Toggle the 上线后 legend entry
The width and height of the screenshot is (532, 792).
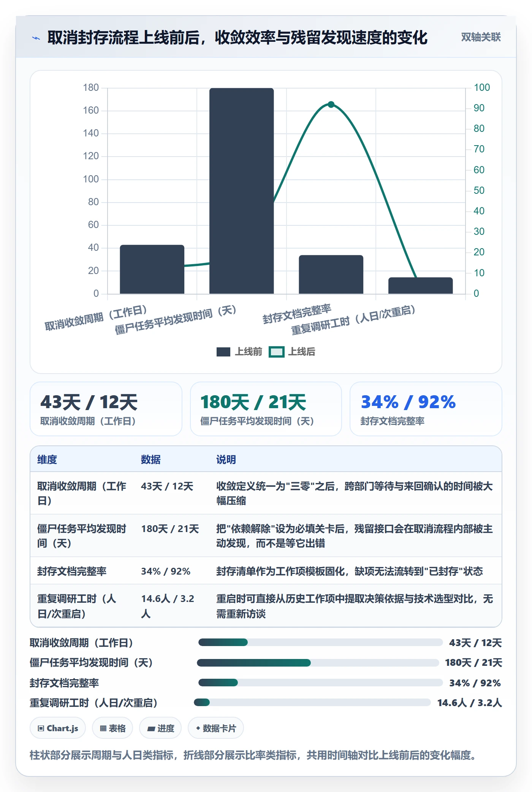point(292,352)
